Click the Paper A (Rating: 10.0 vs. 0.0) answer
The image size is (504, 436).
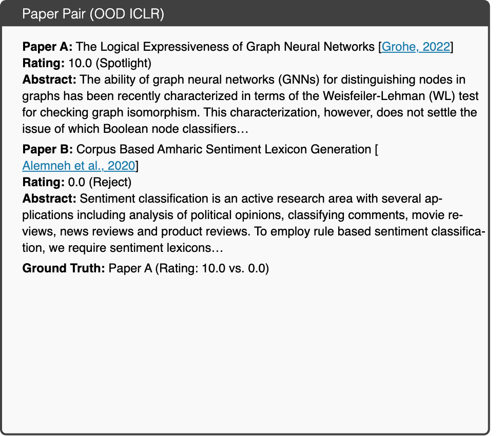click(x=189, y=268)
